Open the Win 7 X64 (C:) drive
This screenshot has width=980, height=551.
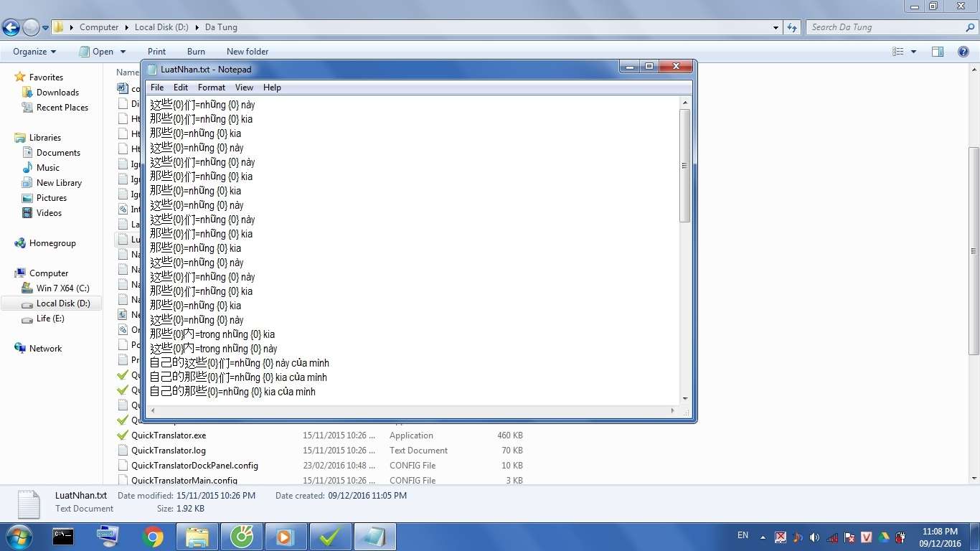pos(62,288)
